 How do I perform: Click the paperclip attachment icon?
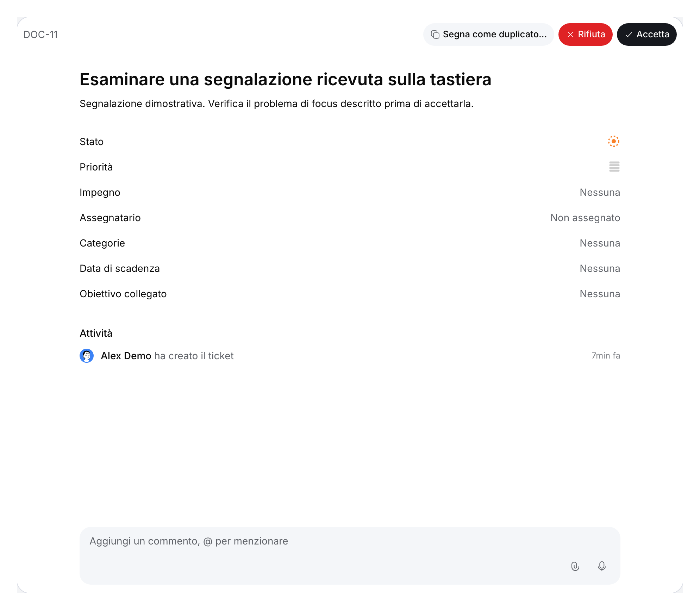(575, 566)
